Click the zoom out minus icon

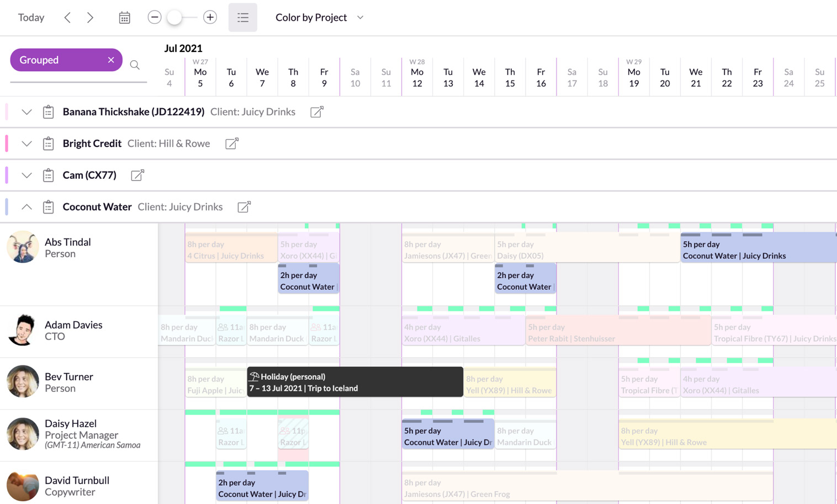[x=155, y=17]
